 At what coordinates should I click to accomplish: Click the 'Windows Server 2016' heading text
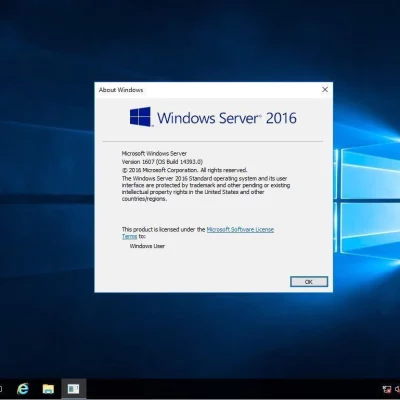tap(227, 118)
